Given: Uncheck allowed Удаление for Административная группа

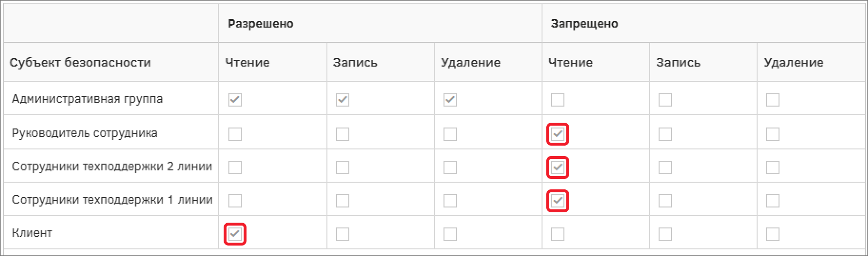Looking at the screenshot, I should 450,100.
